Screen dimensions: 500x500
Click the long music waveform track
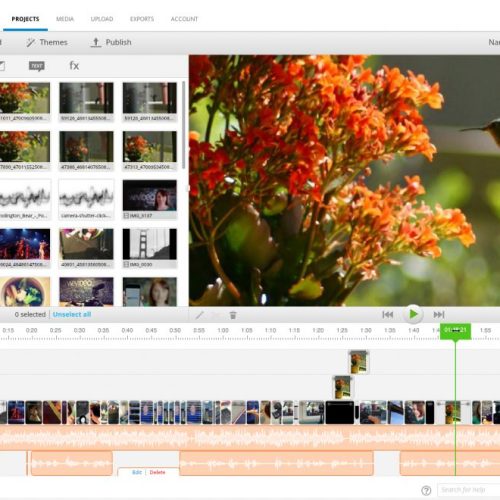click(x=250, y=437)
